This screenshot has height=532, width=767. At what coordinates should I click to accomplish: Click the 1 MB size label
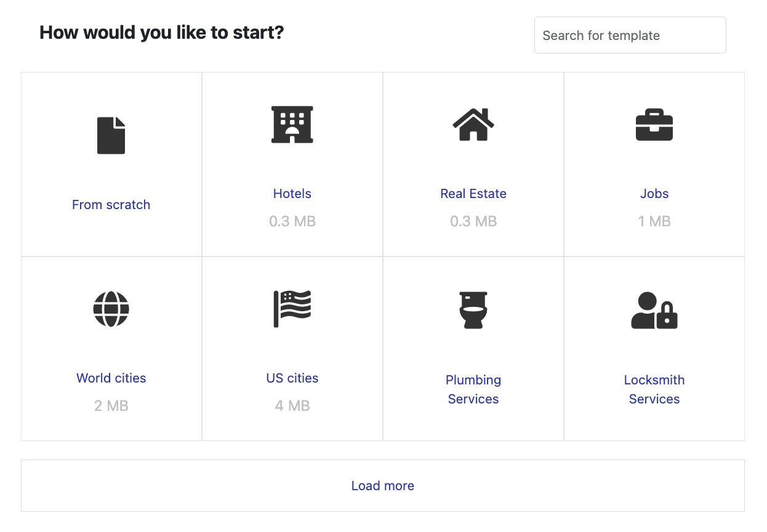[x=654, y=221]
